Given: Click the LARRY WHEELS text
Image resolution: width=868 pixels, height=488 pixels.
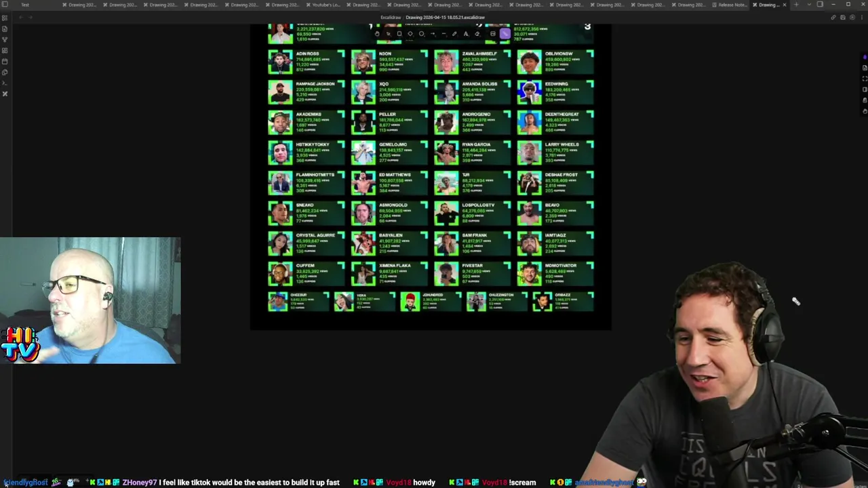Looking at the screenshot, I should pyautogui.click(x=561, y=144).
